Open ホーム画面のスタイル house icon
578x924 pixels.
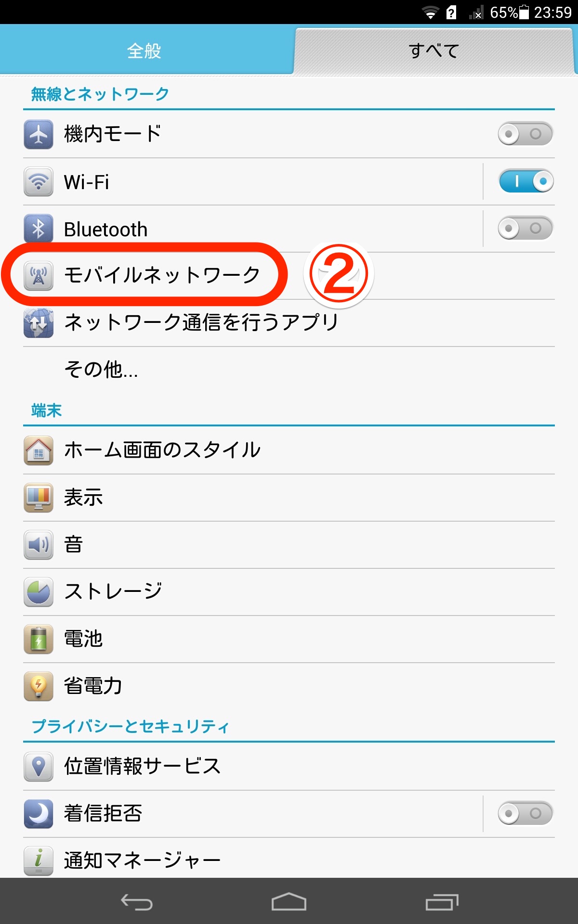point(39,450)
